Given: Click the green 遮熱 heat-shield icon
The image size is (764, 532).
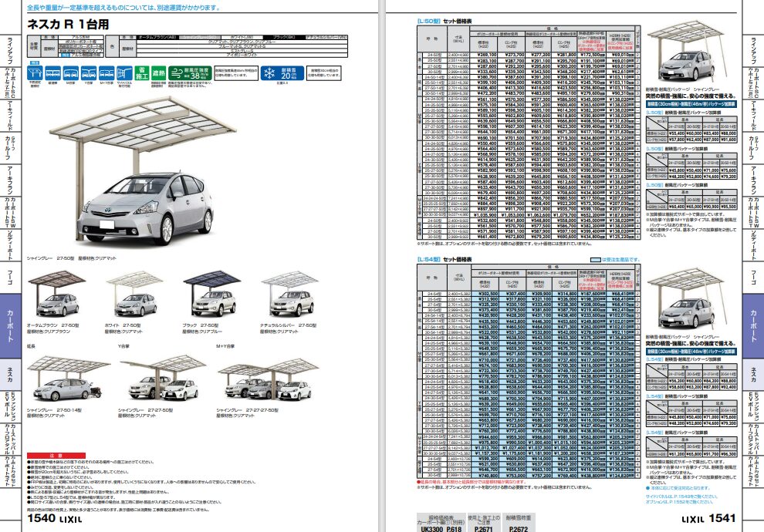Looking at the screenshot, I should pos(158,73).
